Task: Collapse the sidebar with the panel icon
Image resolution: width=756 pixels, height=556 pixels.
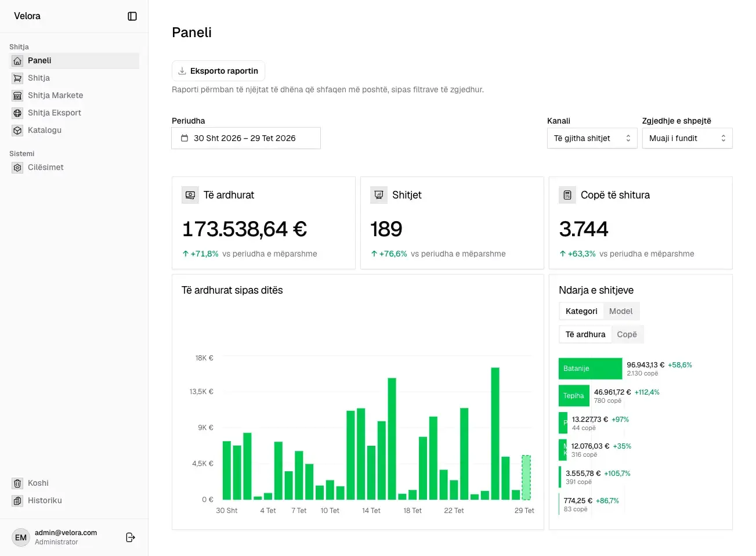Action: pyautogui.click(x=132, y=16)
